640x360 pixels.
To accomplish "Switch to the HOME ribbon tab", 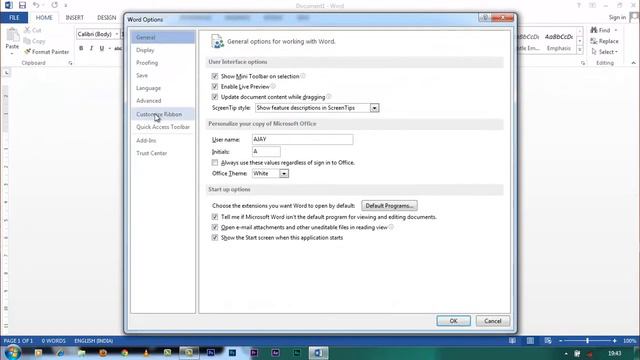I will pyautogui.click(x=44, y=18).
